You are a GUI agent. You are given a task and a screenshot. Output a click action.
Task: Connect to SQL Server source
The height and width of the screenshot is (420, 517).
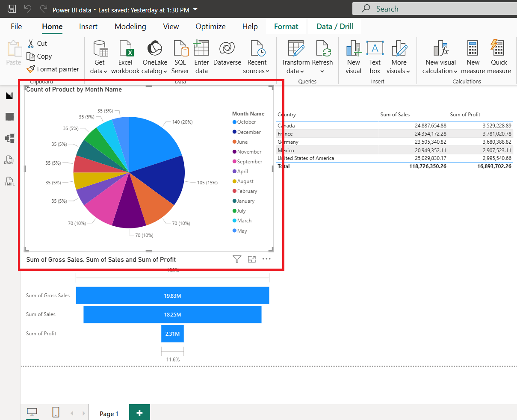point(180,57)
